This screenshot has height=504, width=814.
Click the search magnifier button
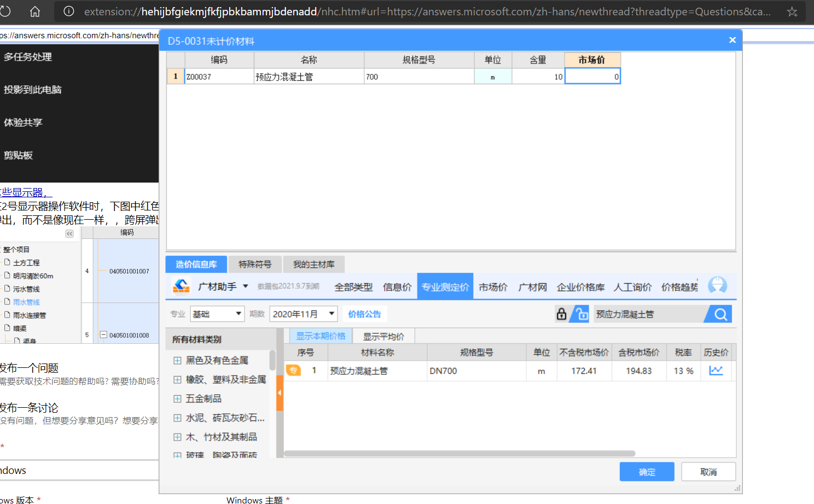tap(720, 314)
